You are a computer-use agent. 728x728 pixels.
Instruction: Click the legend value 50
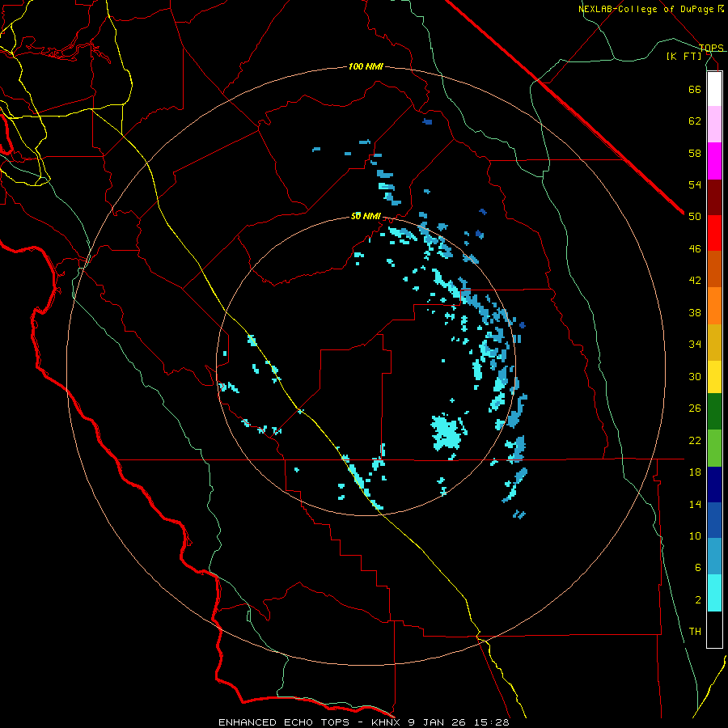(695, 217)
